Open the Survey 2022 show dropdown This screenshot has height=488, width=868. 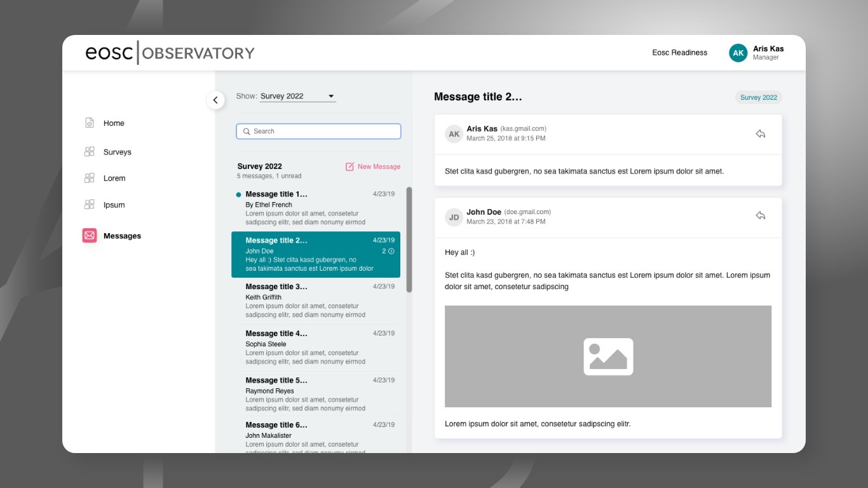(x=297, y=95)
